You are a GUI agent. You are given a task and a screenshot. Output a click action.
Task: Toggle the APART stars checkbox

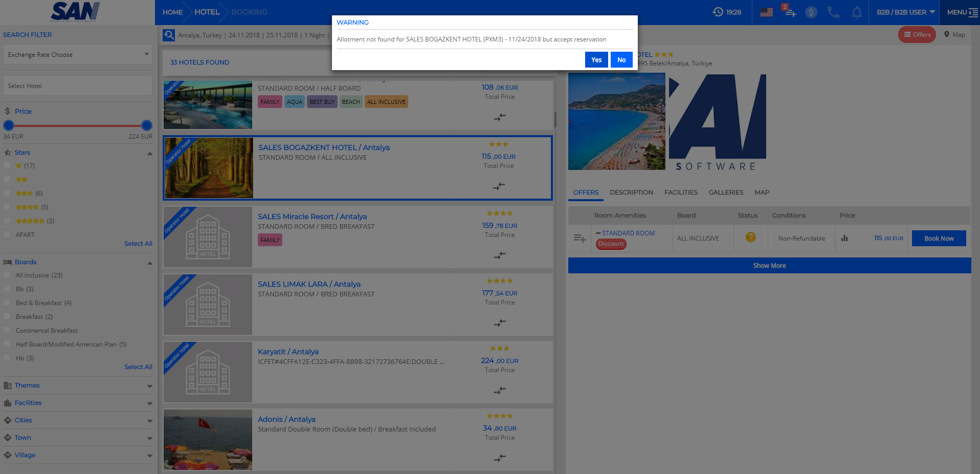(7, 234)
